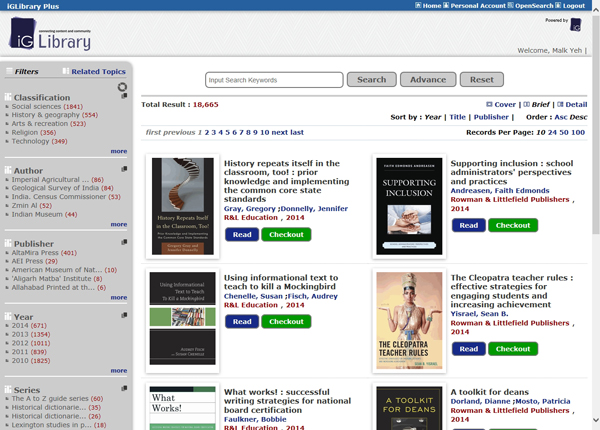600x430 pixels.
Task: Go to results page 5
Action: (x=227, y=132)
